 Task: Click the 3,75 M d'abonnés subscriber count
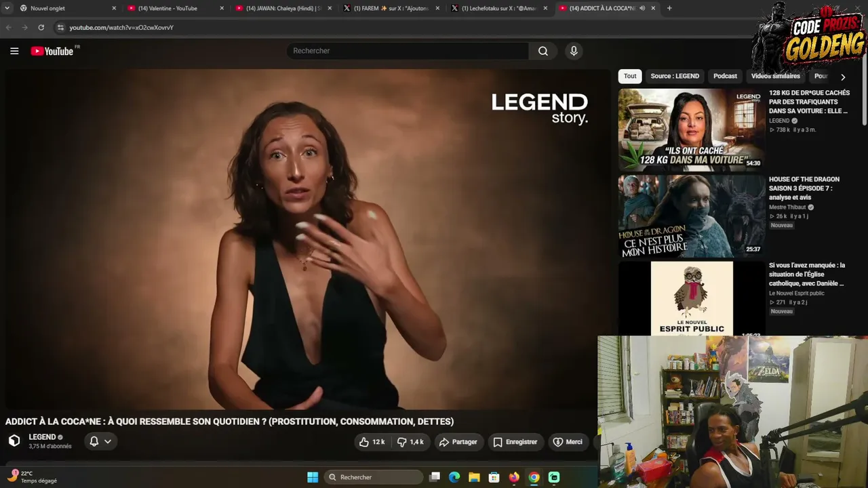click(50, 447)
